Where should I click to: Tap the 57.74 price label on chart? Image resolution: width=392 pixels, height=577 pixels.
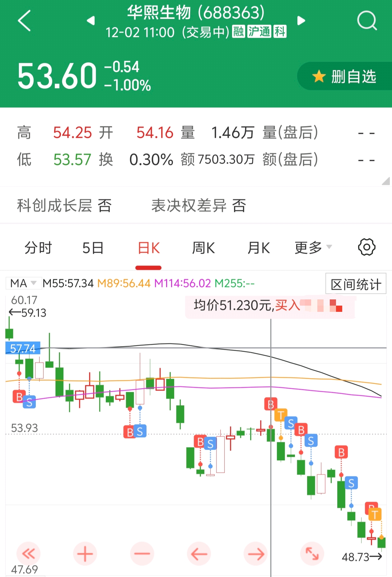coord(23,348)
